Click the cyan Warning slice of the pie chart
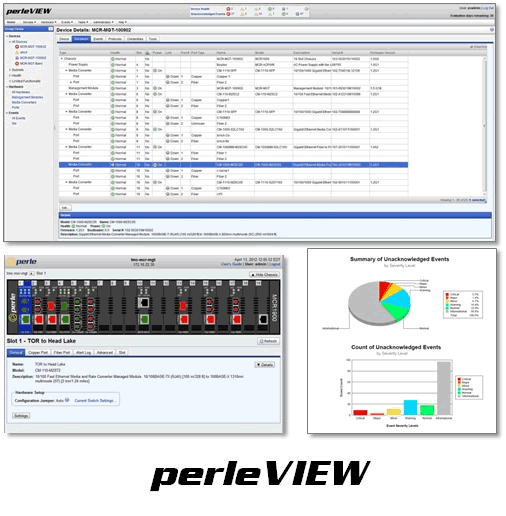506x516 pixels. pyautogui.click(x=398, y=299)
